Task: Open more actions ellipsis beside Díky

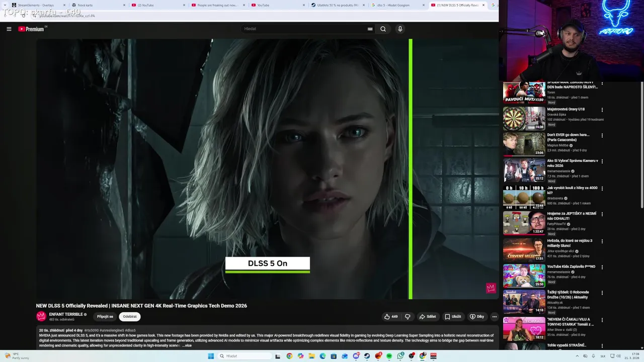Action: pos(494,317)
